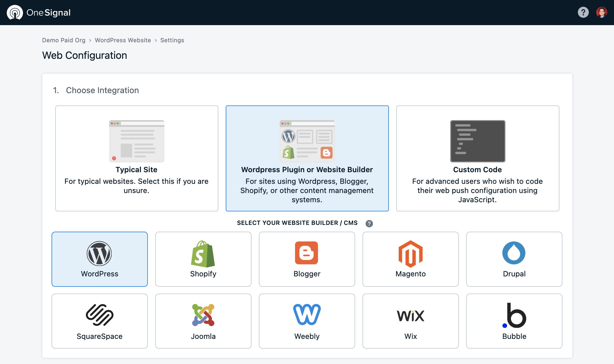Select the Weebly logo tile
This screenshot has height=364, width=614.
tap(307, 321)
